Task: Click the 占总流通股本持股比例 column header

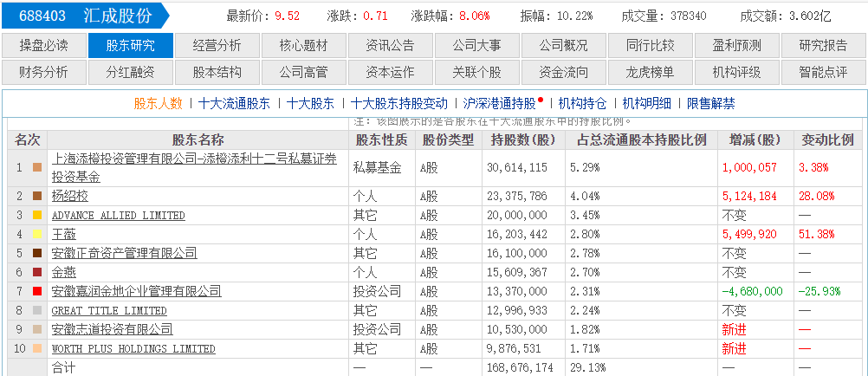Action: pos(641,140)
